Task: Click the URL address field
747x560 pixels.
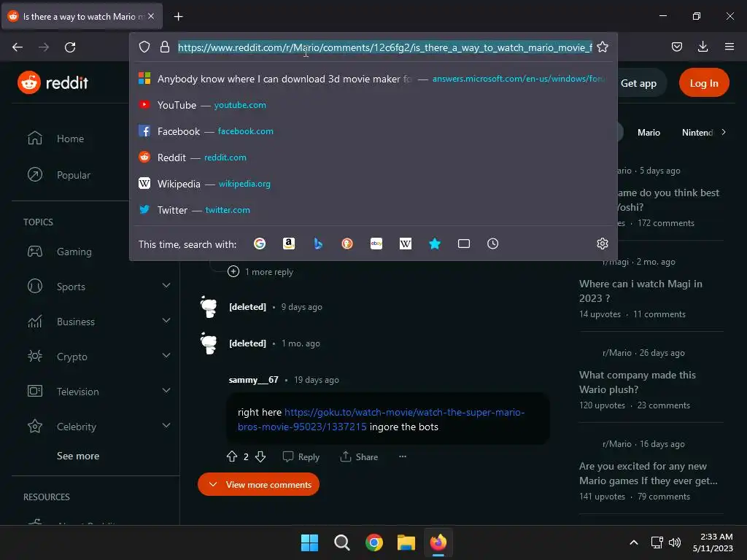Action: click(385, 47)
